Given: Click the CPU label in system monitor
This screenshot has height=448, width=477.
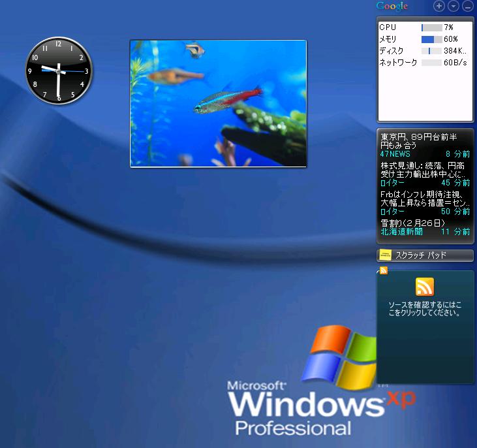Looking at the screenshot, I should pos(388,27).
